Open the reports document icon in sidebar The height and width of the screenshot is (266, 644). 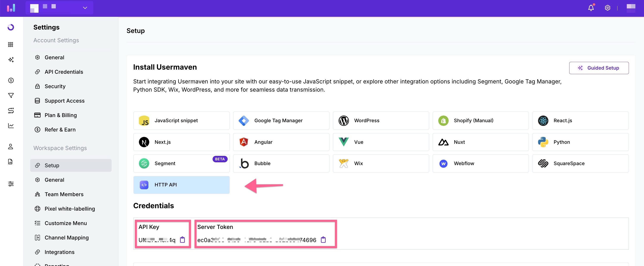(11, 162)
